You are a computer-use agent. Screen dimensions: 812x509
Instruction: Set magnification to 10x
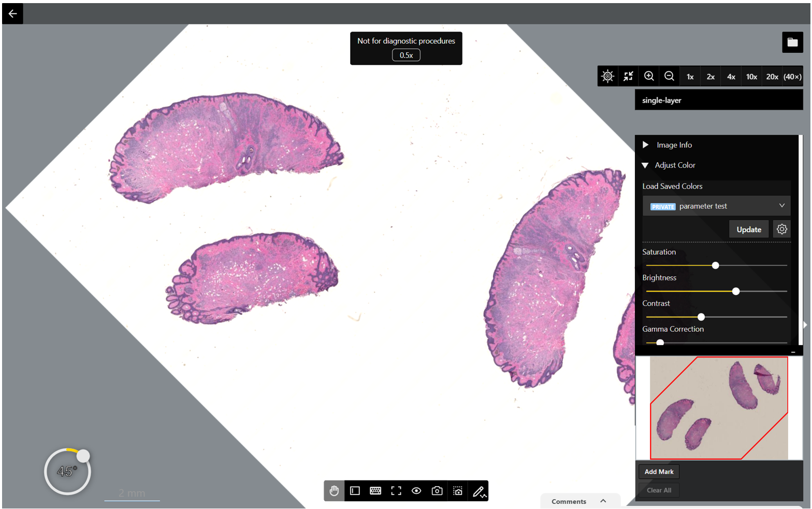click(x=751, y=76)
